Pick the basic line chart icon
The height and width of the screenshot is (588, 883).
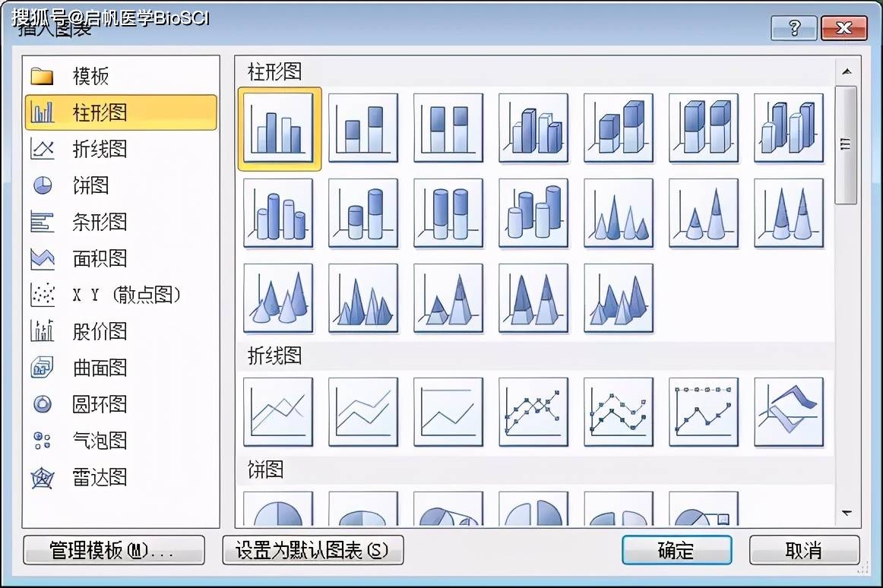click(278, 413)
